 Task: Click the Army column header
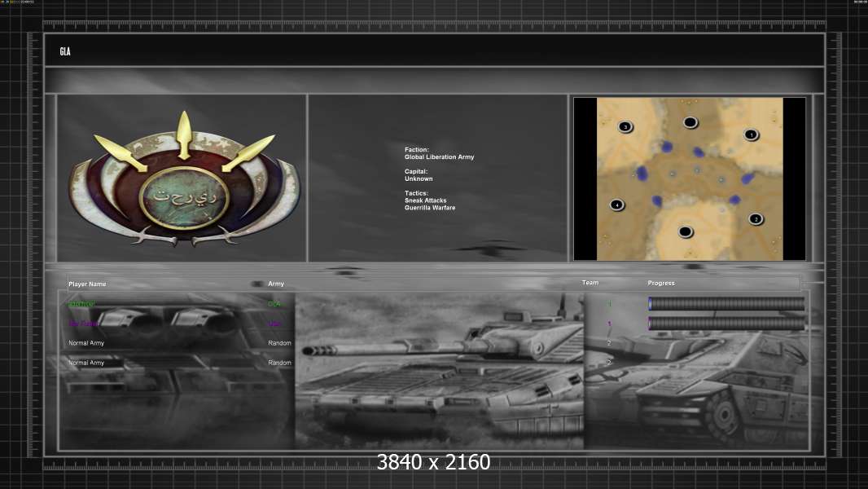coord(276,284)
